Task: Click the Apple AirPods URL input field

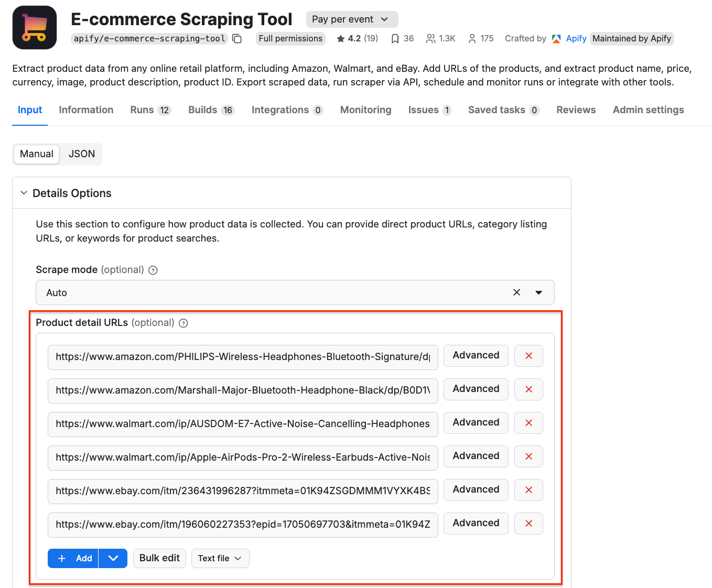Action: point(243,456)
